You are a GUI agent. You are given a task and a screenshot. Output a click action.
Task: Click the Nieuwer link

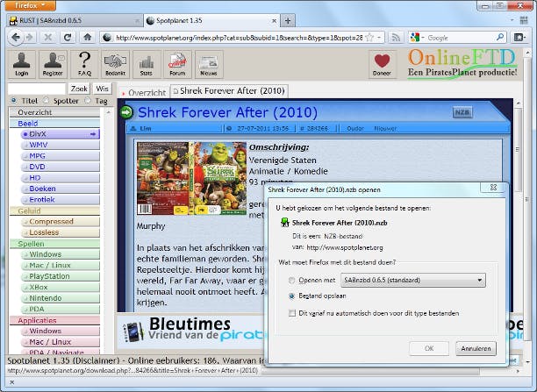(x=385, y=129)
